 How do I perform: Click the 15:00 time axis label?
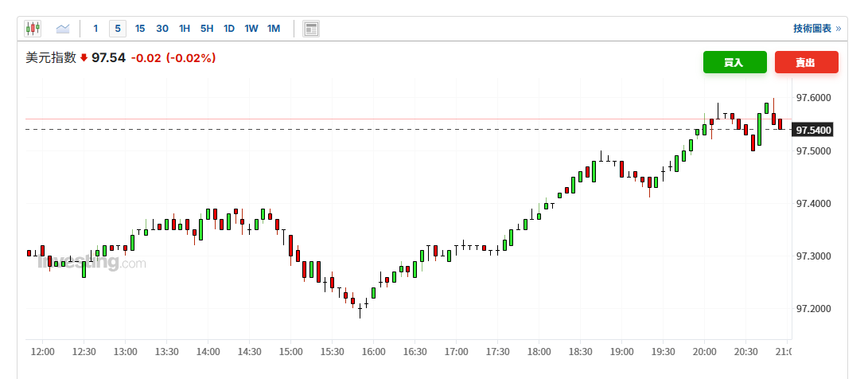tap(290, 352)
